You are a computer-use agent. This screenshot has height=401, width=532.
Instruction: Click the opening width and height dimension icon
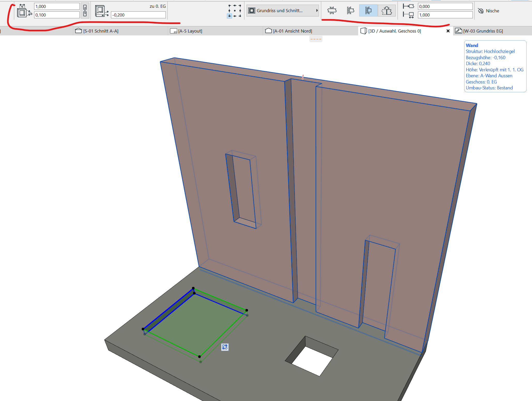[24, 11]
